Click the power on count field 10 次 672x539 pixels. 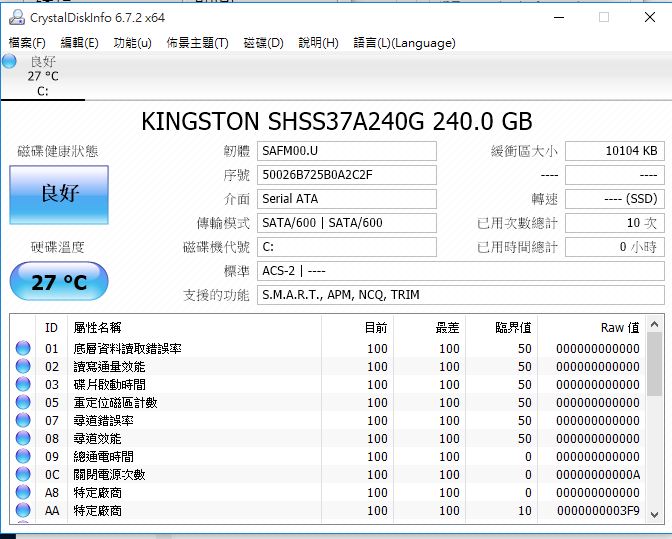[x=615, y=223]
